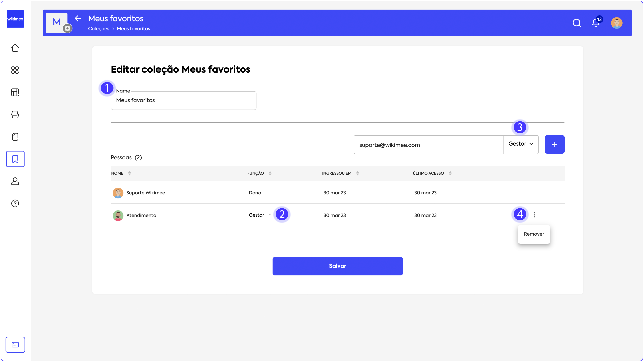Click the back arrow next to Meus favoritos

(x=78, y=18)
